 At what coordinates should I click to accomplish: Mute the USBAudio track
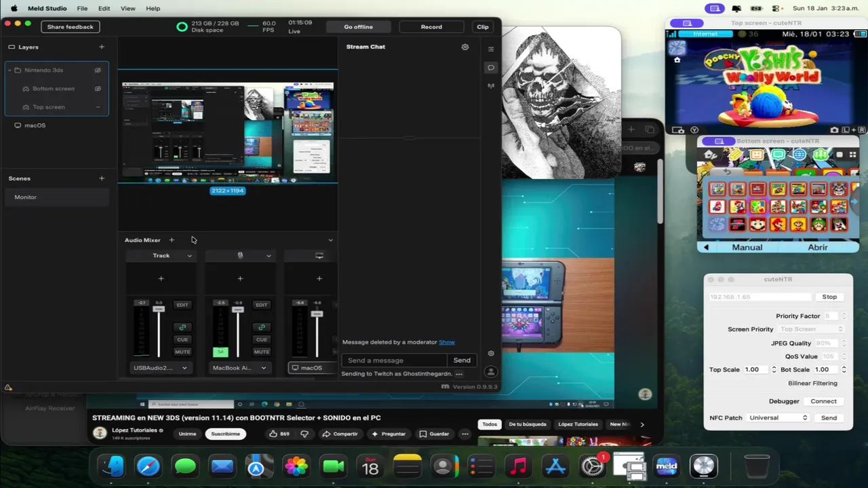182,352
